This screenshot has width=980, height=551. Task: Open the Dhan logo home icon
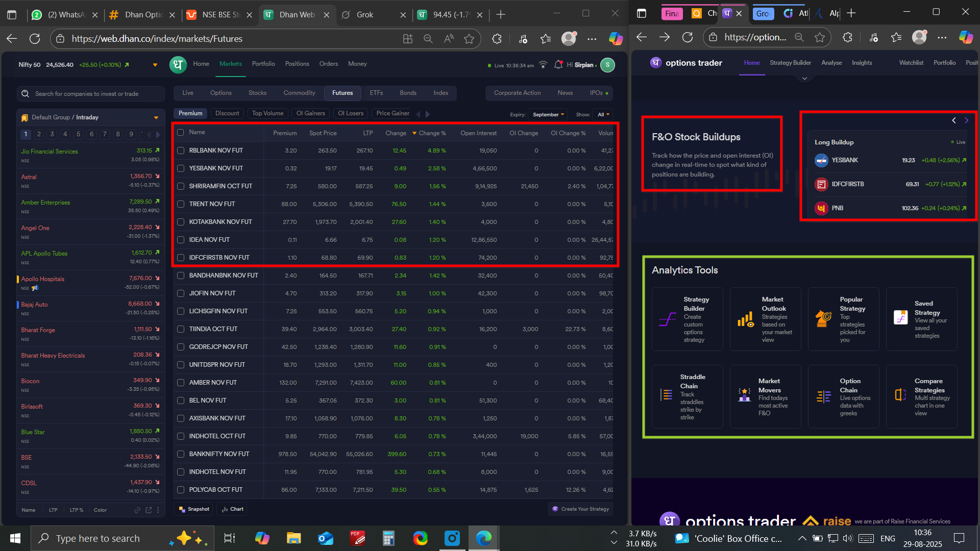(178, 65)
